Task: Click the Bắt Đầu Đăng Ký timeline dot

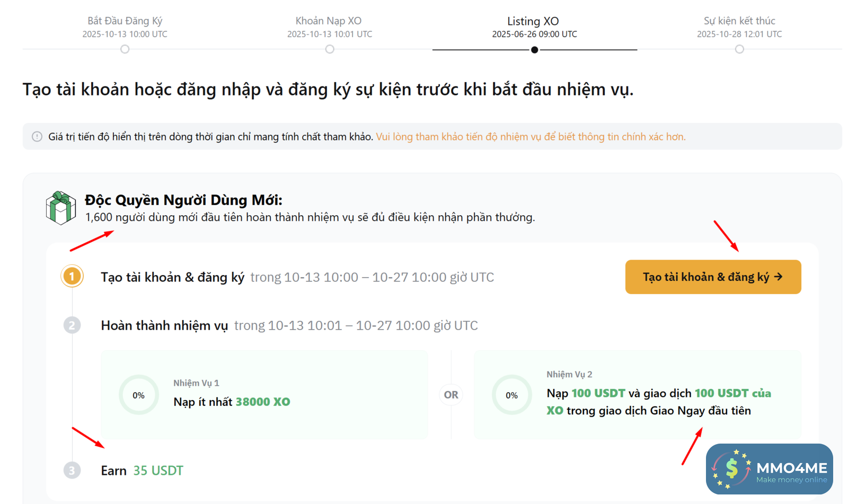Action: coord(125,49)
